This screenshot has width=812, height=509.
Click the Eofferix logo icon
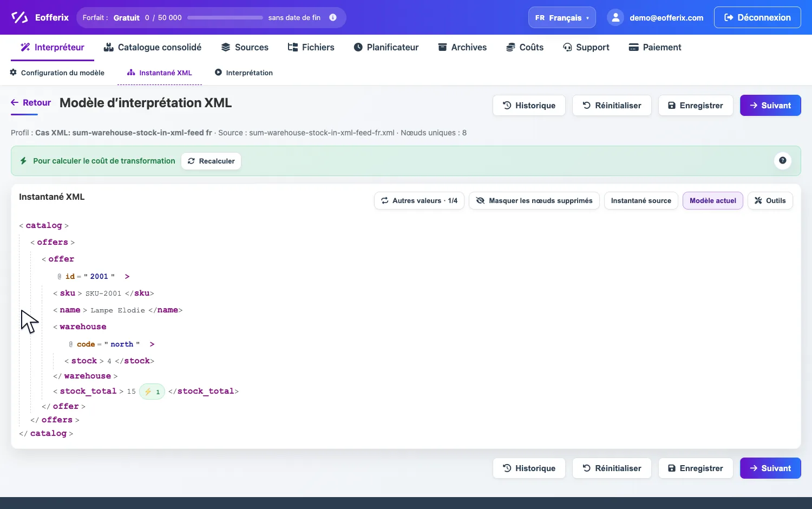coord(19,17)
